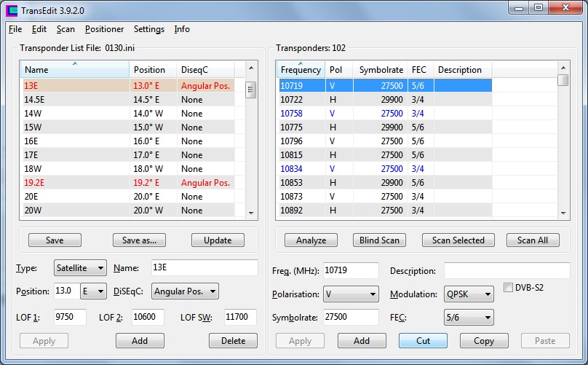Click the Description input field
The width and height of the screenshot is (588, 365).
click(507, 271)
